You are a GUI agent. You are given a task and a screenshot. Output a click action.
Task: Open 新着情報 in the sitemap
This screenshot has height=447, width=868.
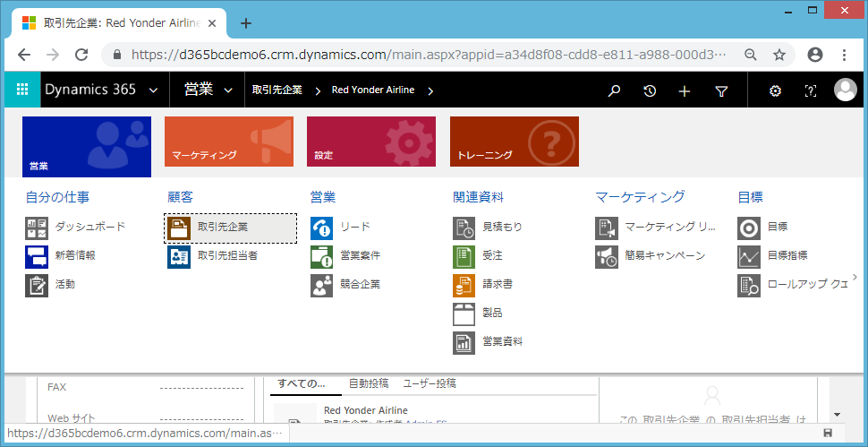coord(61,256)
